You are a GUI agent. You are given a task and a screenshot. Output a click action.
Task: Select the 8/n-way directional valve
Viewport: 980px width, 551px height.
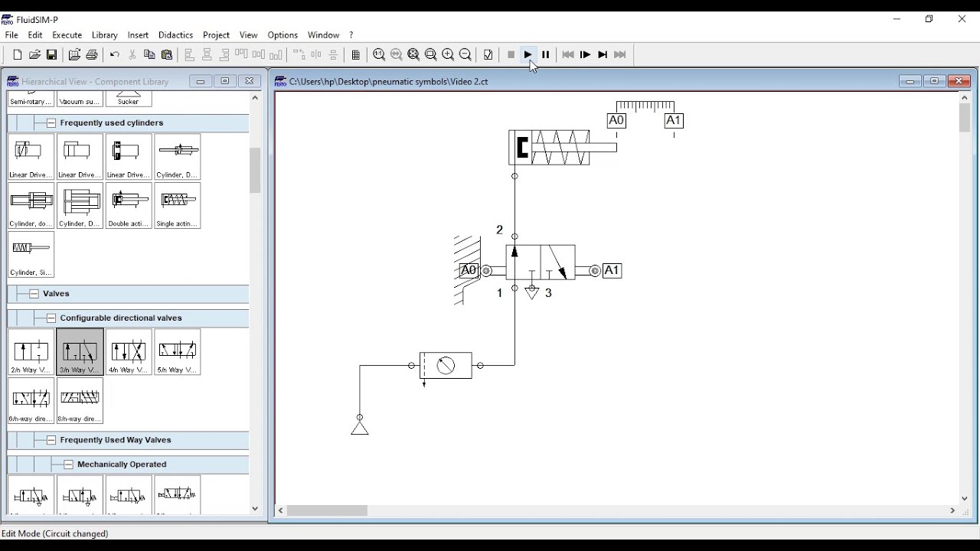tap(80, 401)
